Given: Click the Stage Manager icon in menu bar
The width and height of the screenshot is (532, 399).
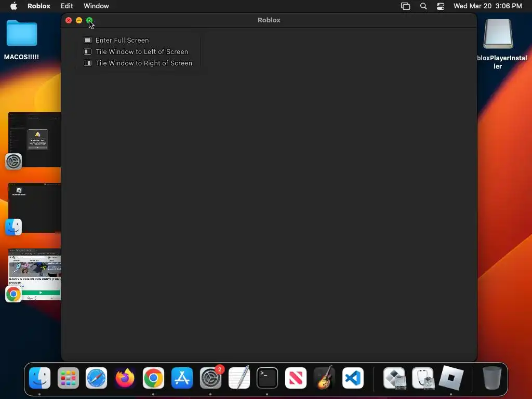Looking at the screenshot, I should click(x=405, y=6).
